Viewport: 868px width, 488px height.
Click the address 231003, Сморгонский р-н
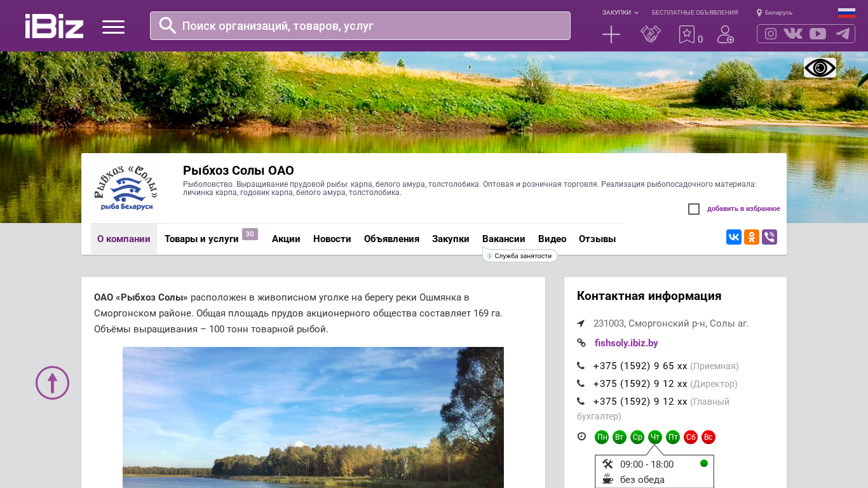(x=671, y=323)
